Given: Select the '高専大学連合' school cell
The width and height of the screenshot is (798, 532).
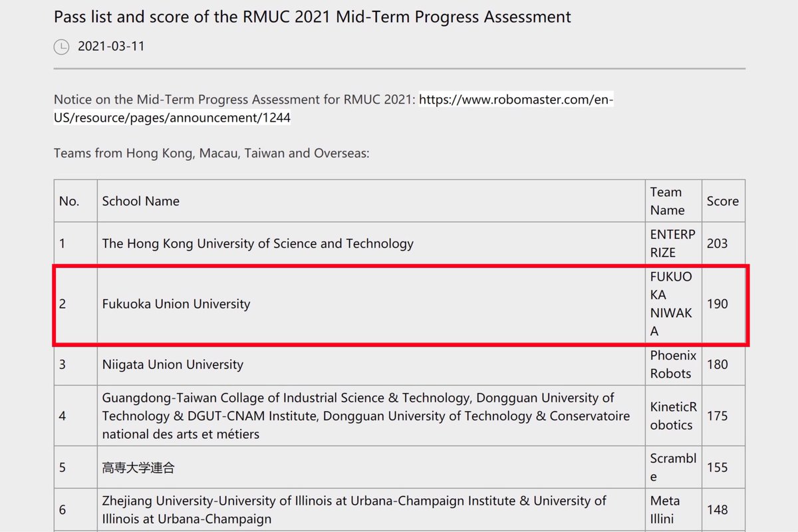Looking at the screenshot, I should tap(371, 467).
